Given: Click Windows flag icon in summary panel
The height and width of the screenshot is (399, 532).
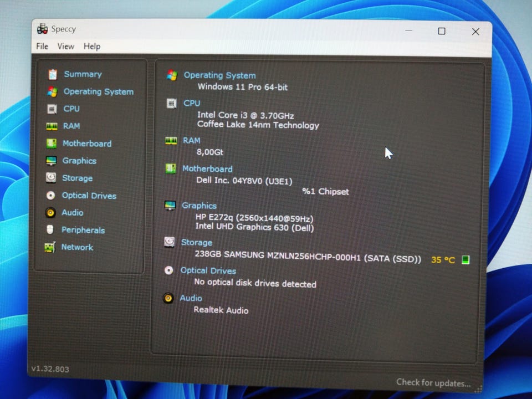Looking at the screenshot, I should tap(172, 75).
